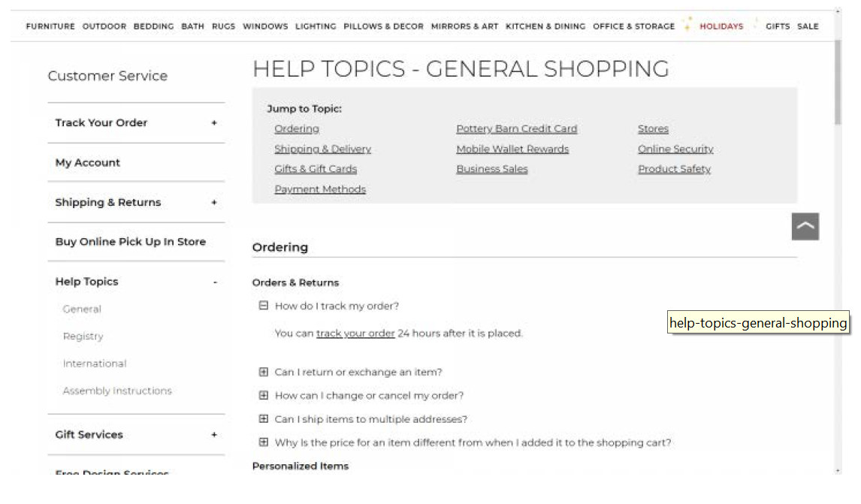Collapse the 'How do I track my order?' answer
Screen dimensions: 861x504
tap(264, 305)
